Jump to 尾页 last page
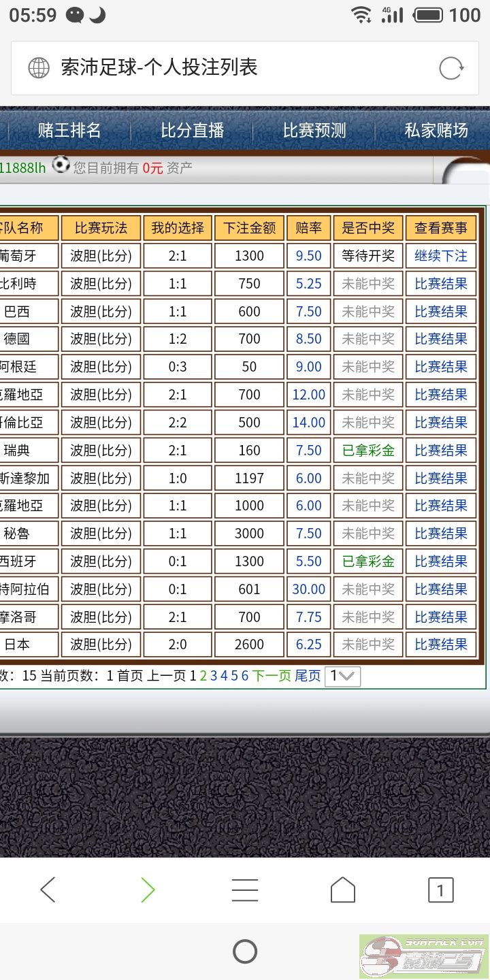The image size is (490, 980). [308, 676]
